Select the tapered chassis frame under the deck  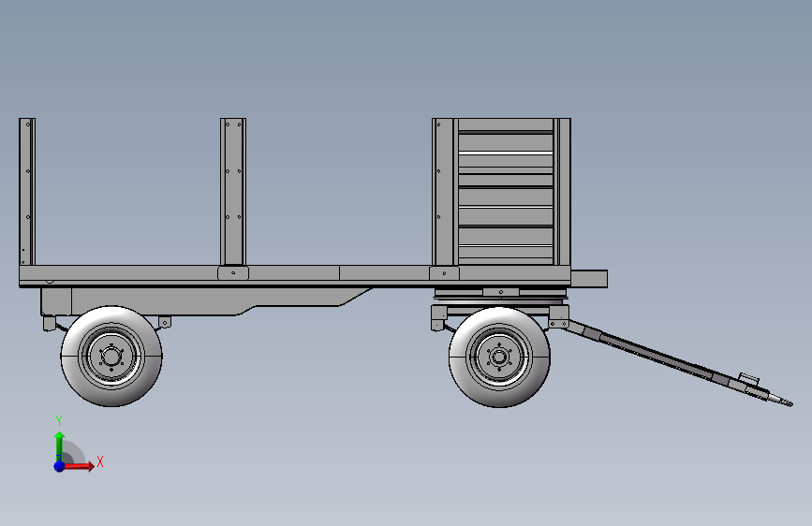point(207,301)
